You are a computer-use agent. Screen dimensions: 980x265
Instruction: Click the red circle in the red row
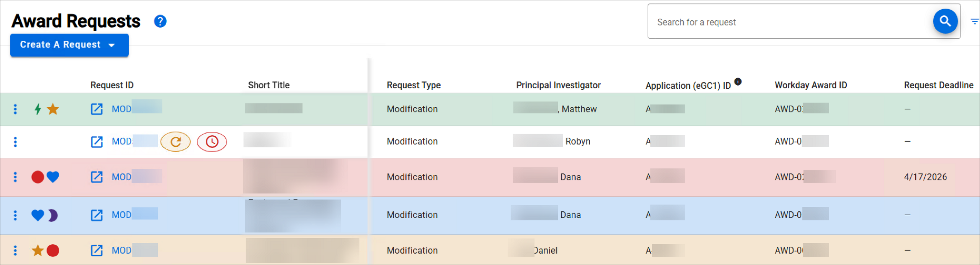tap(38, 177)
